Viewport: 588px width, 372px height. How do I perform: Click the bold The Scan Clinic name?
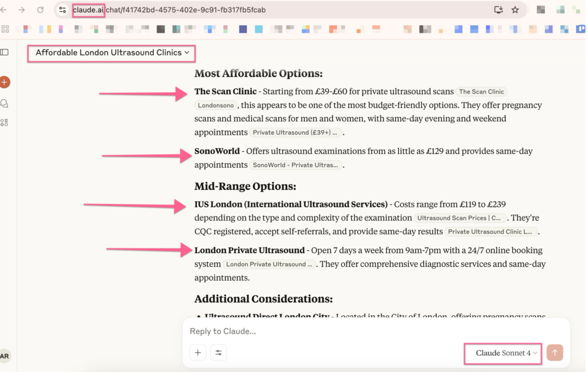225,91
